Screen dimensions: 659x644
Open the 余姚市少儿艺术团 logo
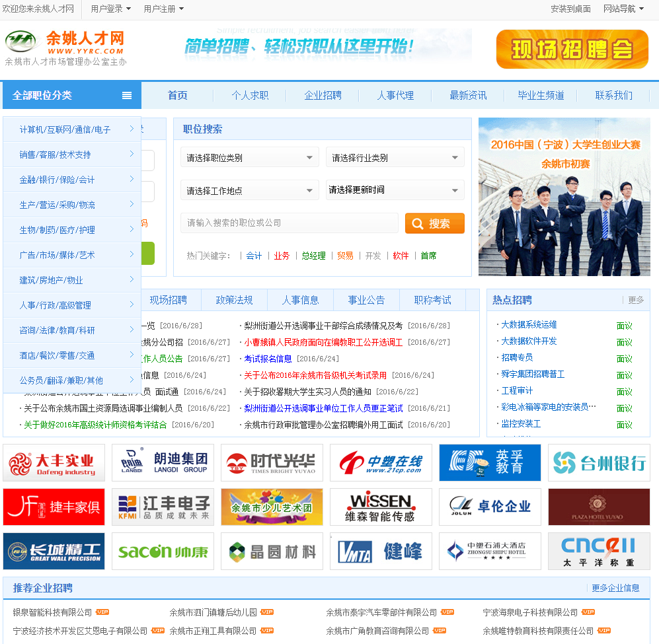pyautogui.click(x=272, y=507)
